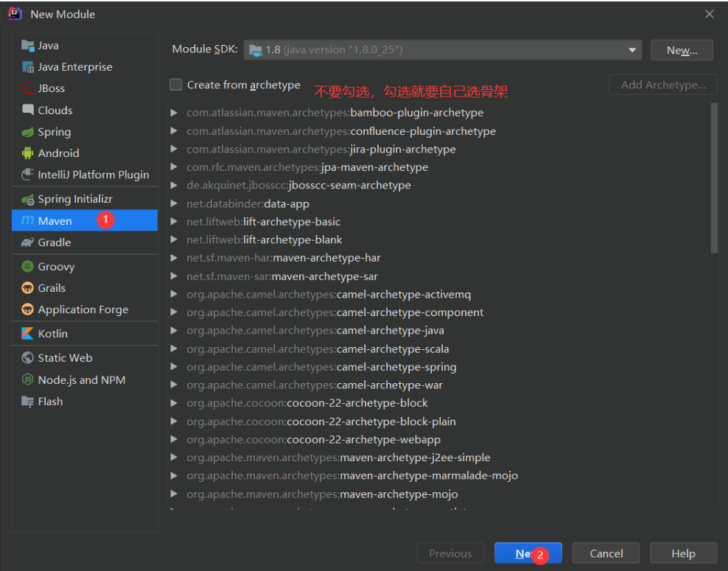Click the archetype list vertical scrollbar
Image resolution: width=728 pixels, height=571 pixels.
pos(714,178)
